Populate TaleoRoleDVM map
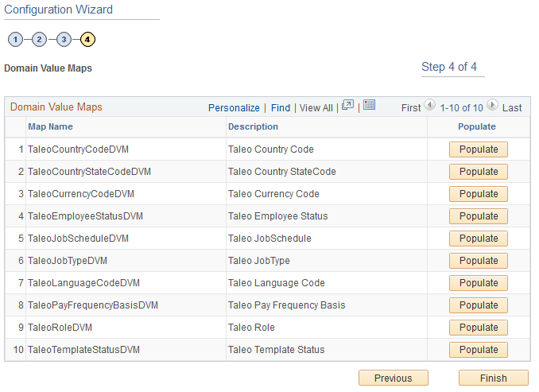The height and width of the screenshot is (392, 539). point(479,328)
